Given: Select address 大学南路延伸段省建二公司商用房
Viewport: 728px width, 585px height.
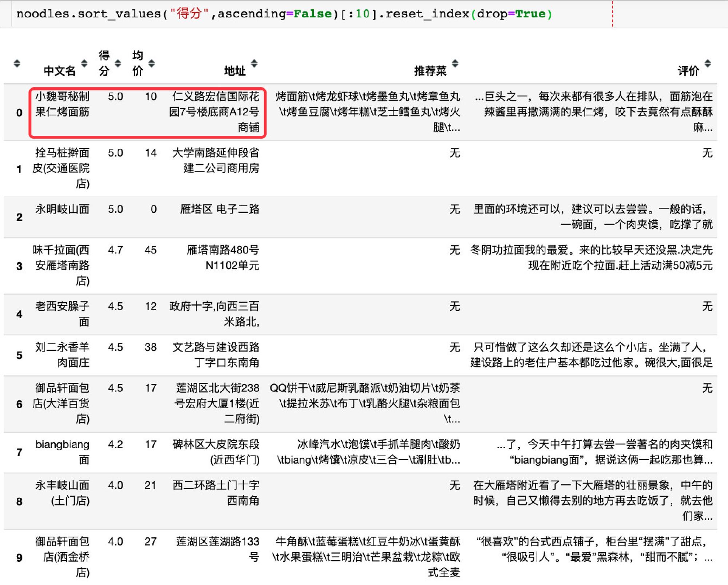Looking at the screenshot, I should point(215,160).
